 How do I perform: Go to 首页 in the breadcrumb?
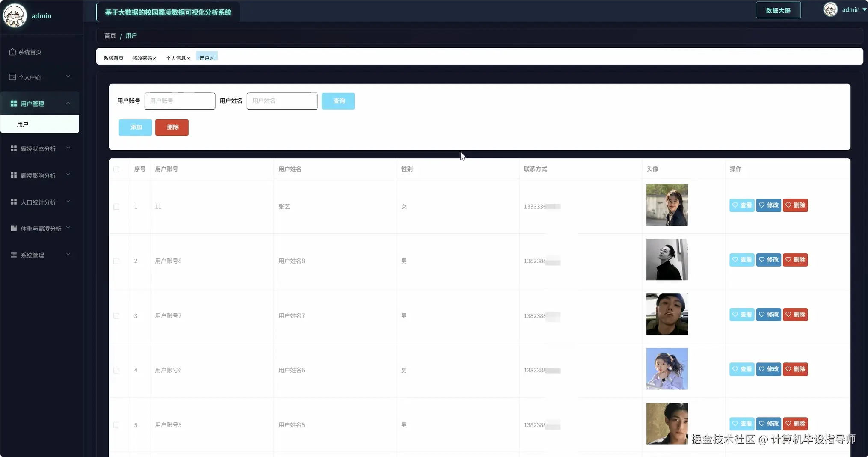(x=110, y=36)
